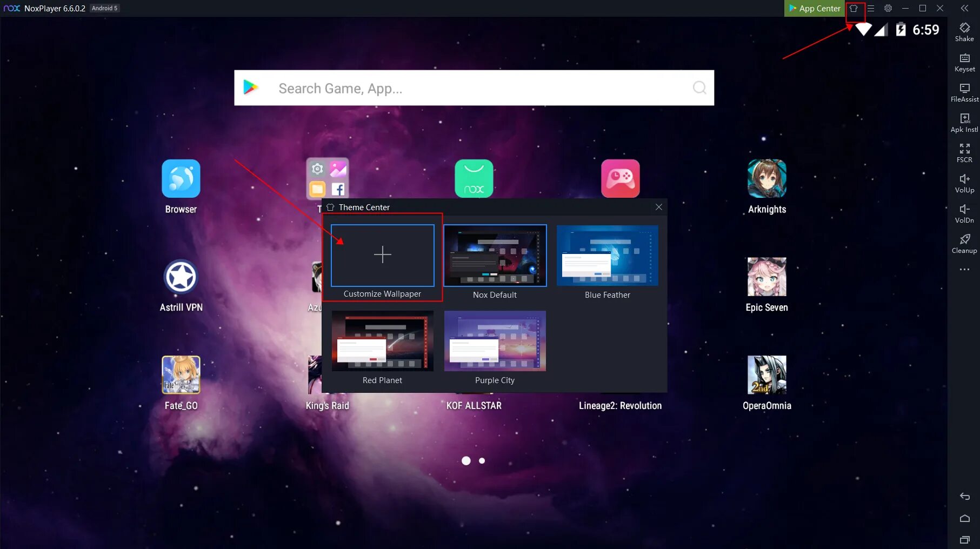Choose the Red Planet theme
The image size is (980, 549).
[x=382, y=340]
